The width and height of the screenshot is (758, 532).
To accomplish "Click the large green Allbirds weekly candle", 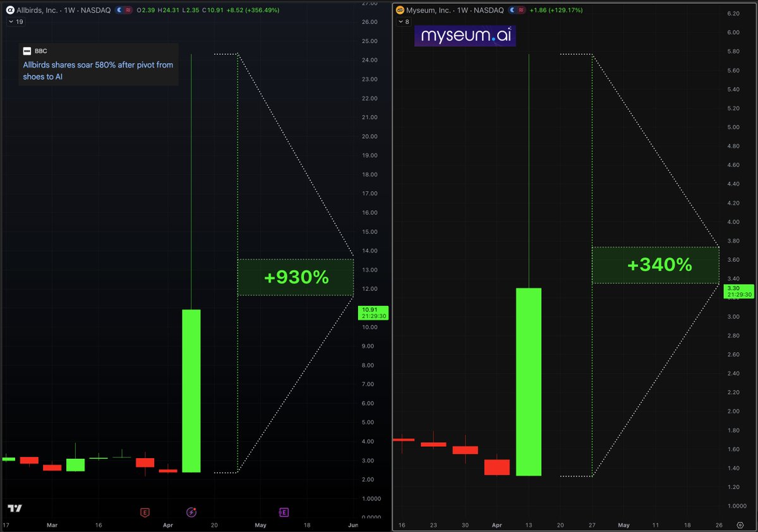I will (x=191, y=391).
